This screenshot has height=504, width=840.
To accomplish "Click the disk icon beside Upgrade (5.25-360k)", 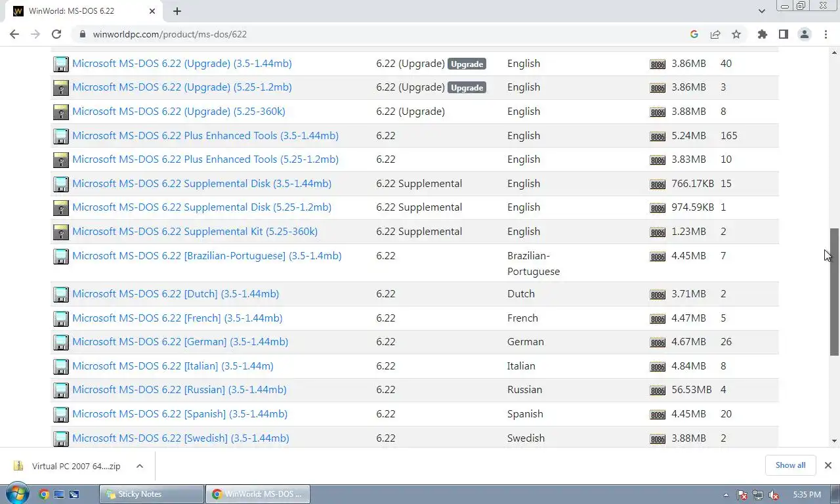I will point(60,112).
